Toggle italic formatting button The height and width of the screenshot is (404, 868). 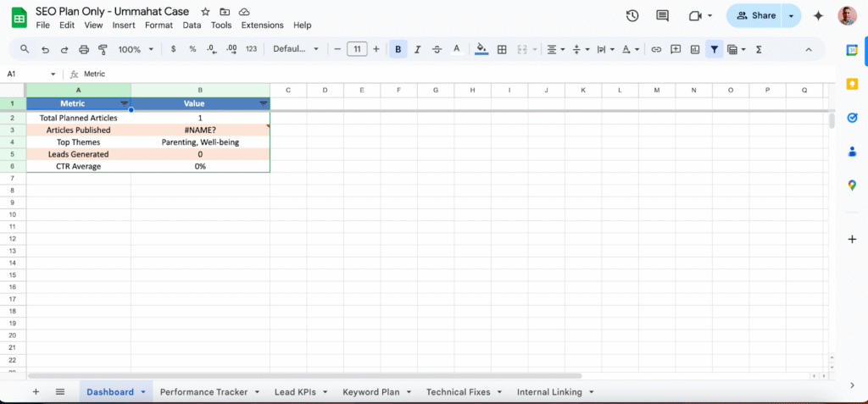coord(417,49)
